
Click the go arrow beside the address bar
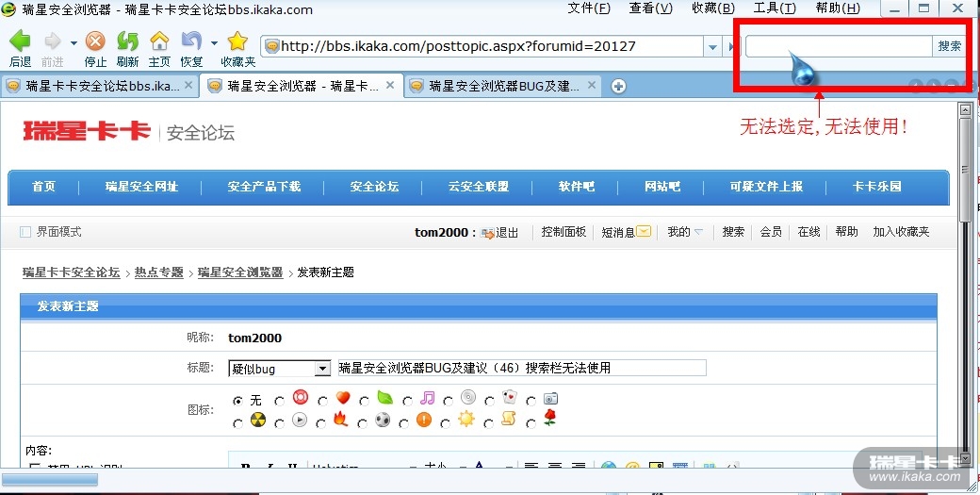731,46
